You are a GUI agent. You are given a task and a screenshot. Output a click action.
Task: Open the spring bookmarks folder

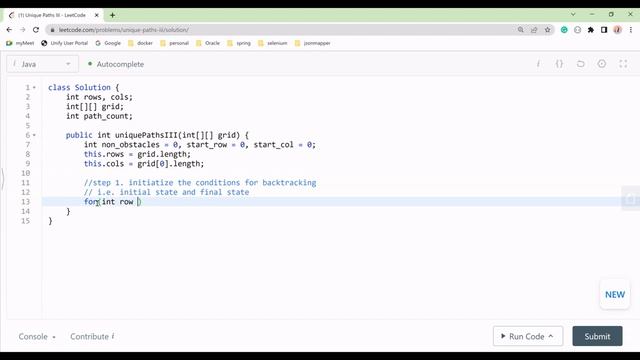pyautogui.click(x=239, y=43)
